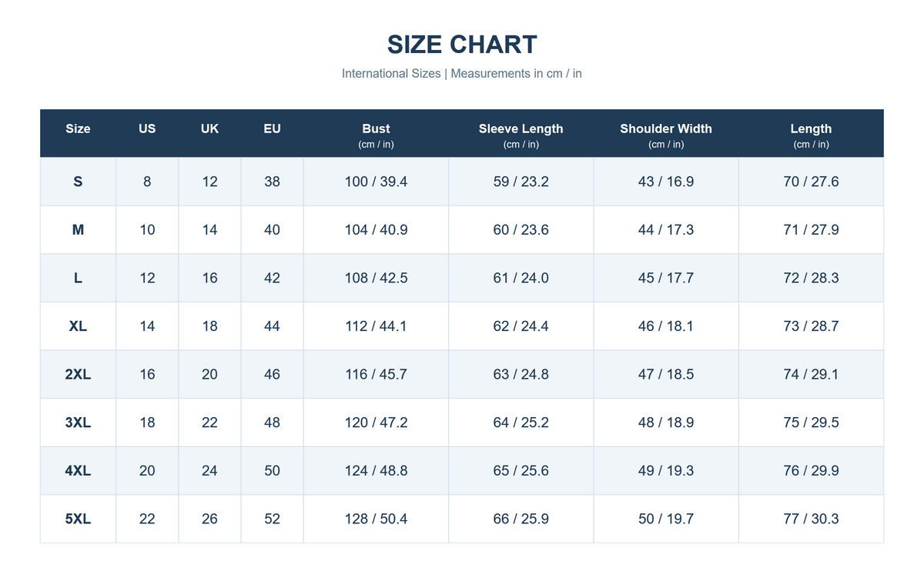Click the International Sizes subtitle text

[x=391, y=74]
